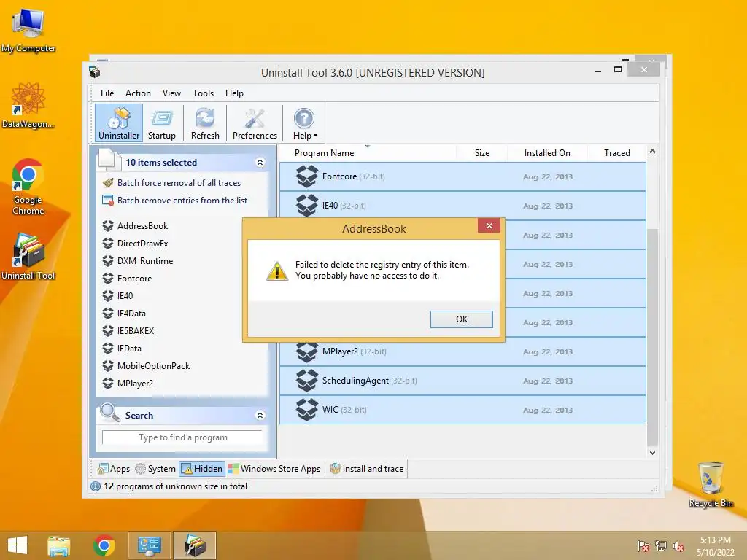The width and height of the screenshot is (747, 560).
Task: Close the AddressBook error dialog
Action: point(489,226)
